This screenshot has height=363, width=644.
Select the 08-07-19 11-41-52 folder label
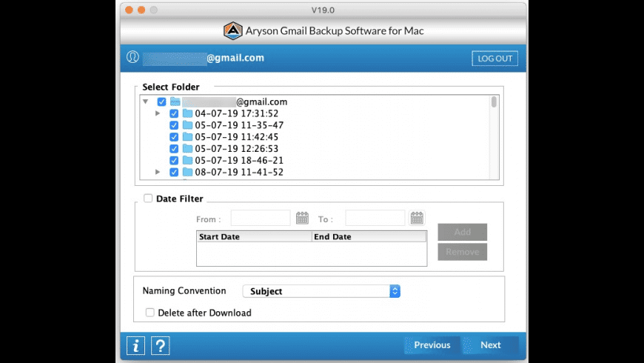click(239, 172)
